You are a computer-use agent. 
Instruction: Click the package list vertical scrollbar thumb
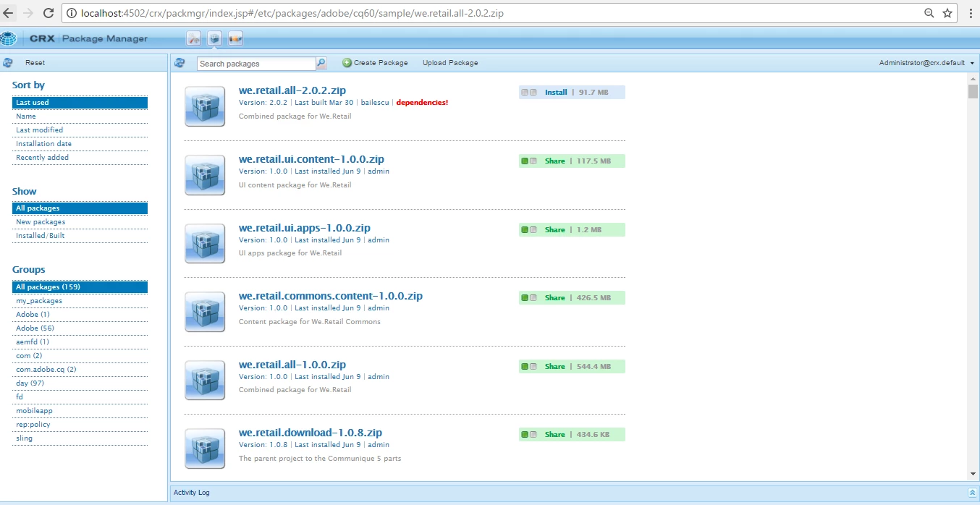pyautogui.click(x=973, y=91)
